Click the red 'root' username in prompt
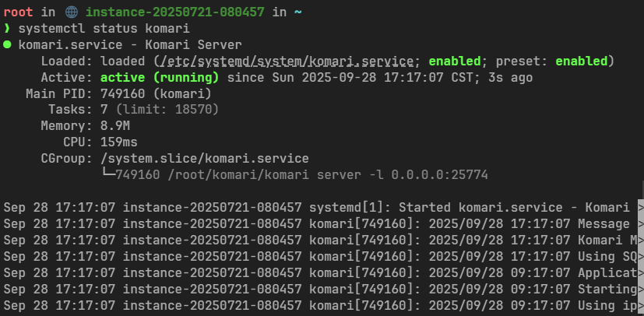Viewport: 644px width, 316px height. 18,12
